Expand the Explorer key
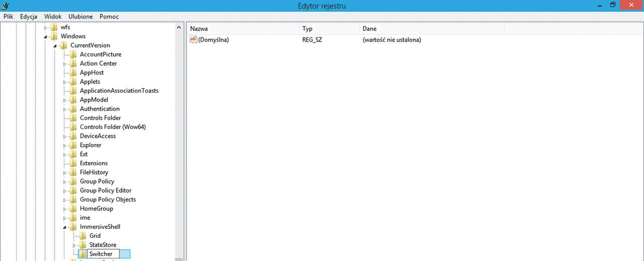644x261 pixels. pos(64,145)
